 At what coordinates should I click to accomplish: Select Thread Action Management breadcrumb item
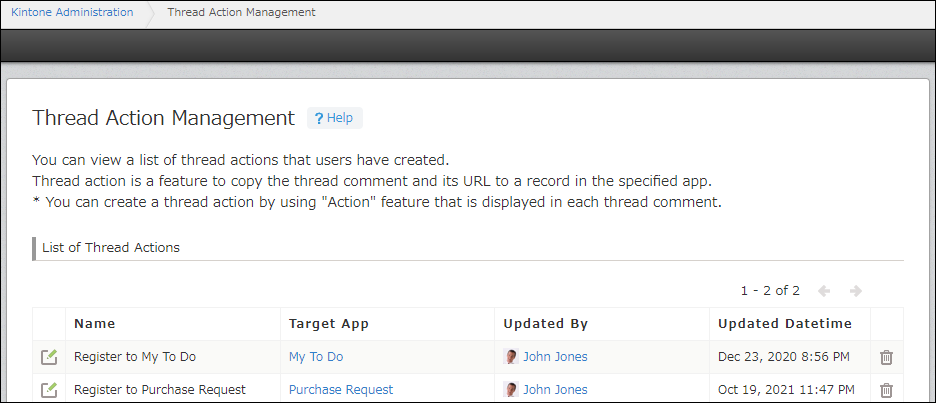tap(241, 12)
